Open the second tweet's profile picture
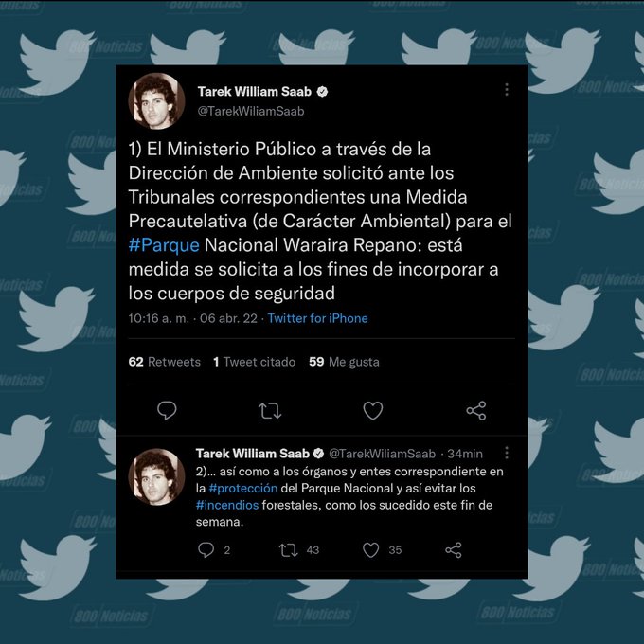The height and width of the screenshot is (644, 644). click(x=156, y=476)
